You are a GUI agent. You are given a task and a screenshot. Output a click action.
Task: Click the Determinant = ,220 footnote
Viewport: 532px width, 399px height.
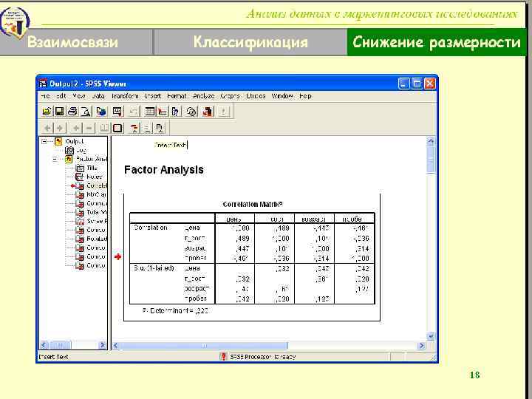pos(176,310)
